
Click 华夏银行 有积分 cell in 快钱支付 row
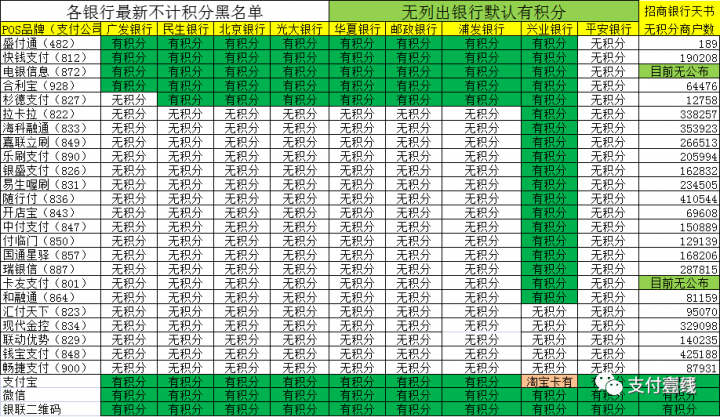pos(357,57)
